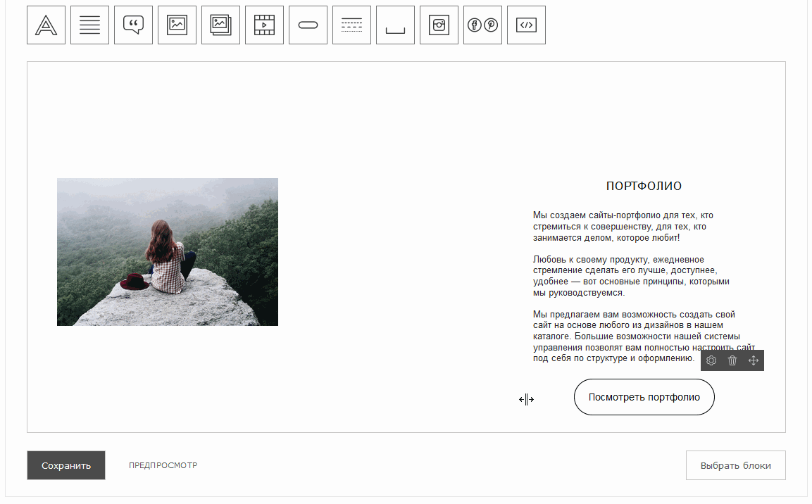The height and width of the screenshot is (504, 812).
Task: Select the mountain girl photo
Action: (x=168, y=252)
